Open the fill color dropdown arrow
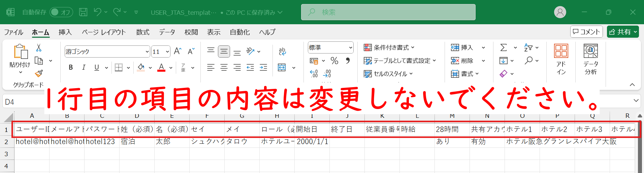 click(x=150, y=68)
